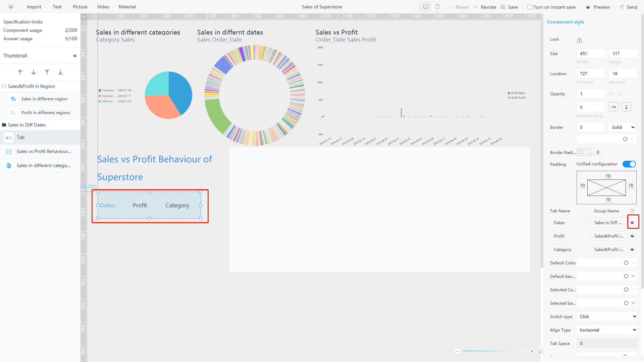Viewport: 644px width, 362px height.
Task: Click the Tab Space value field
Action: (607, 343)
